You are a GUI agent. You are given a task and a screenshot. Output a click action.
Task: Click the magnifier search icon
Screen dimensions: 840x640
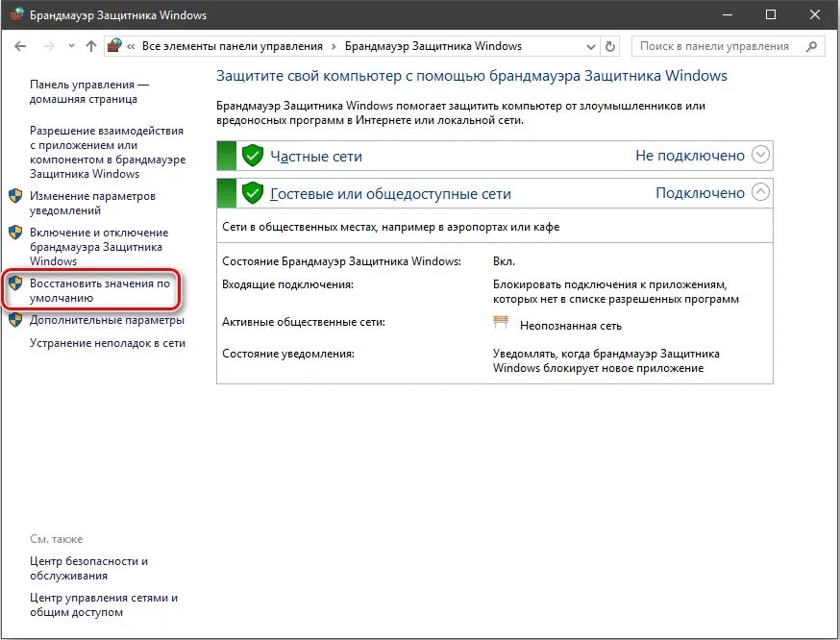pos(811,46)
